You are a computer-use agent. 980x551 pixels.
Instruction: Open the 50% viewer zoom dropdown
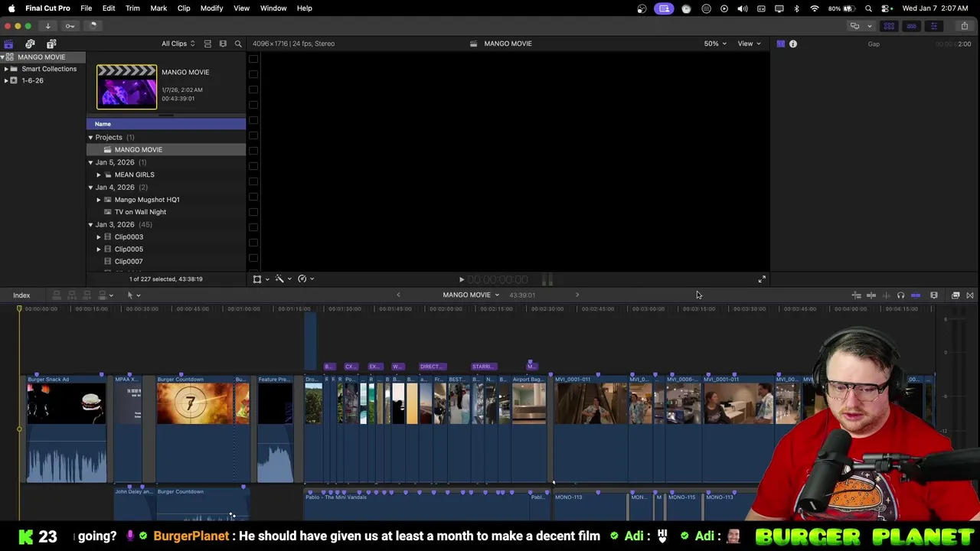(x=715, y=44)
